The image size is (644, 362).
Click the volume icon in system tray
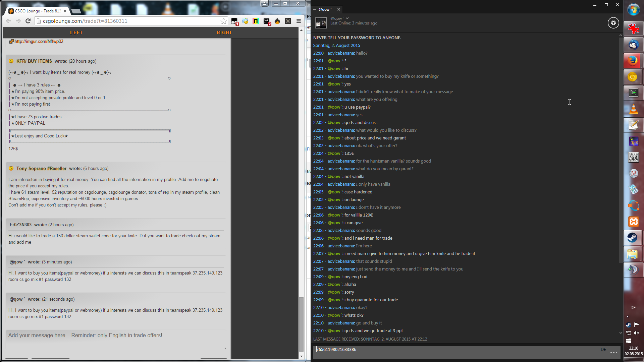coord(636,333)
